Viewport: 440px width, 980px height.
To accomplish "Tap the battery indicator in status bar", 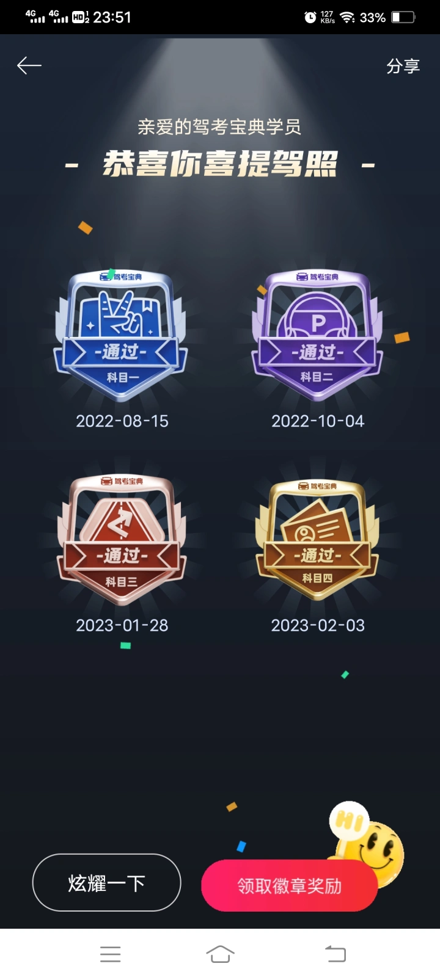I will tap(403, 17).
